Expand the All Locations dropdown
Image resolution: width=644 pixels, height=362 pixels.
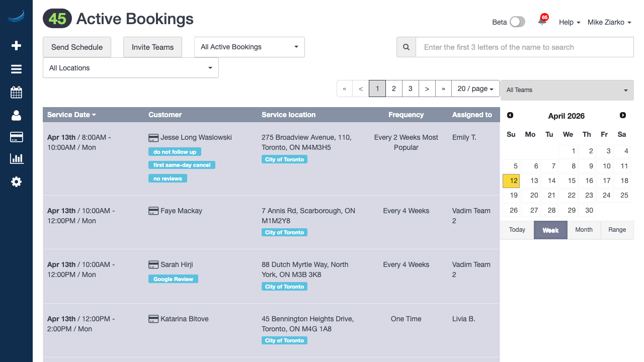pos(130,68)
